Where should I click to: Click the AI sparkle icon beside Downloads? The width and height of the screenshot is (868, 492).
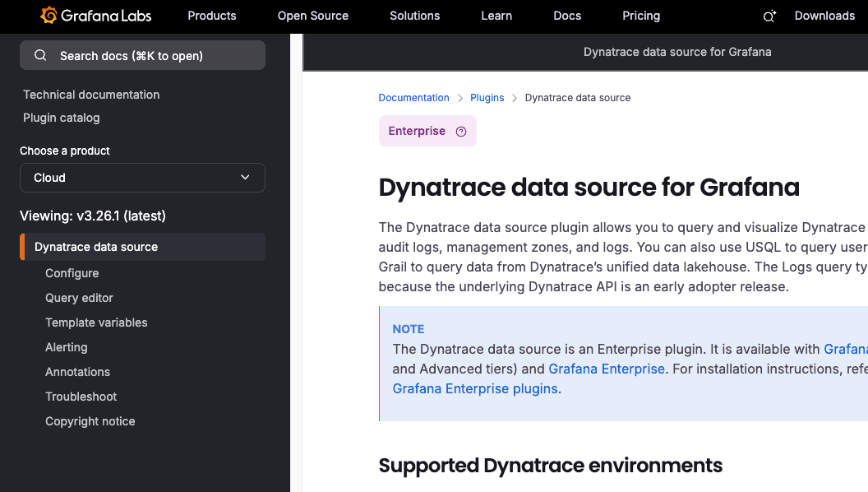click(769, 16)
